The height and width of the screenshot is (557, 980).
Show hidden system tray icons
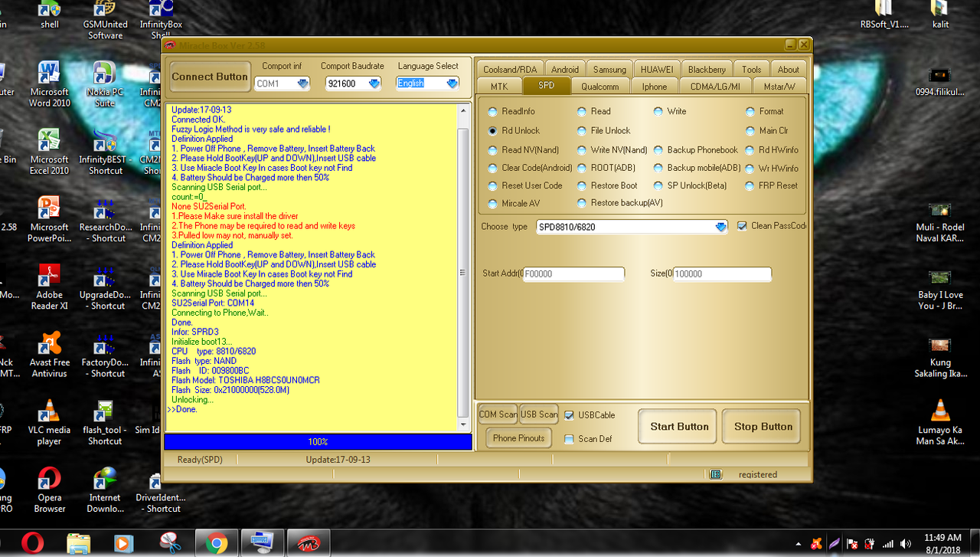(799, 544)
